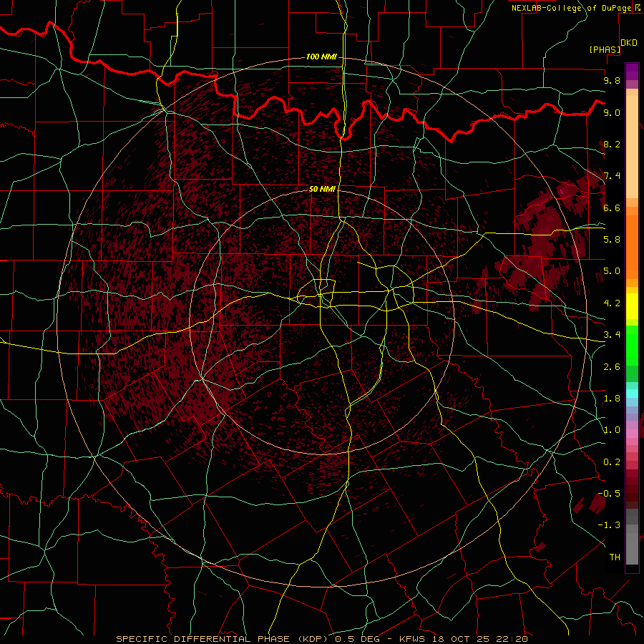Pick the yellow segment of the color bar

point(632,306)
